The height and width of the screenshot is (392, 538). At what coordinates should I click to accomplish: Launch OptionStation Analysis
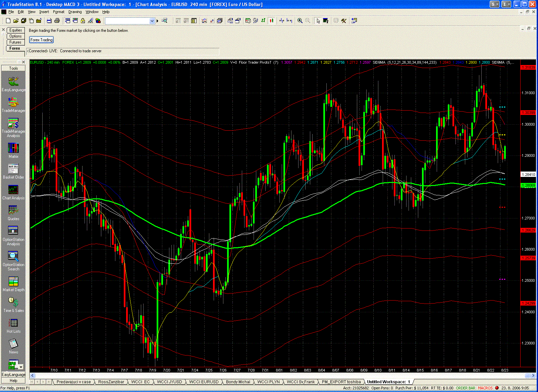coord(13,236)
